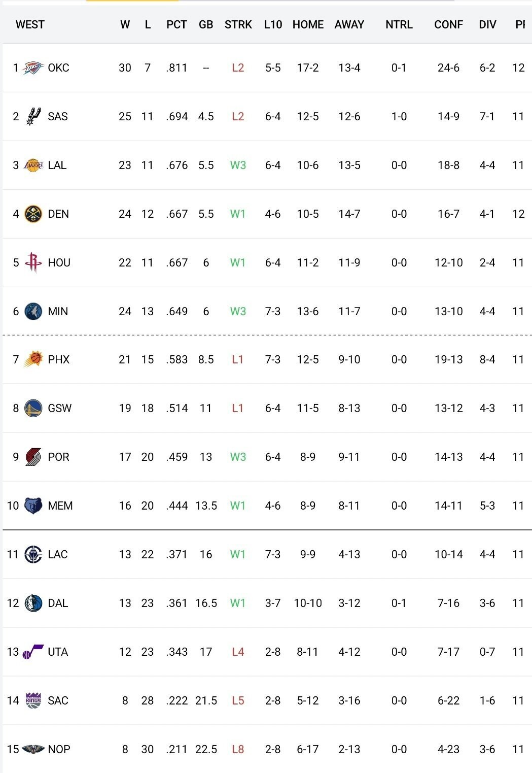Tap the San Antonio Spurs logo
532x773 pixels.
click(x=33, y=116)
